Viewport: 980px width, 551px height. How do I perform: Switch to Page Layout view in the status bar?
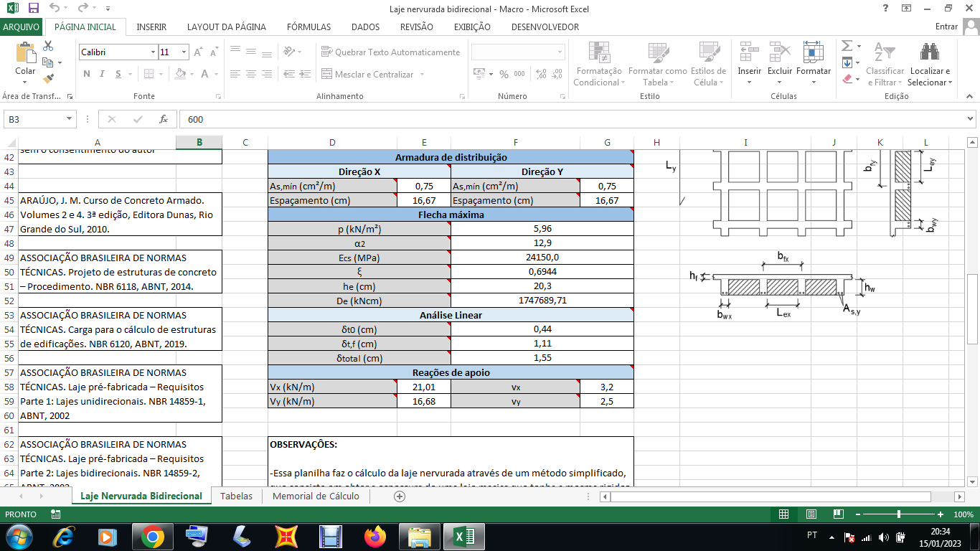pyautogui.click(x=811, y=514)
